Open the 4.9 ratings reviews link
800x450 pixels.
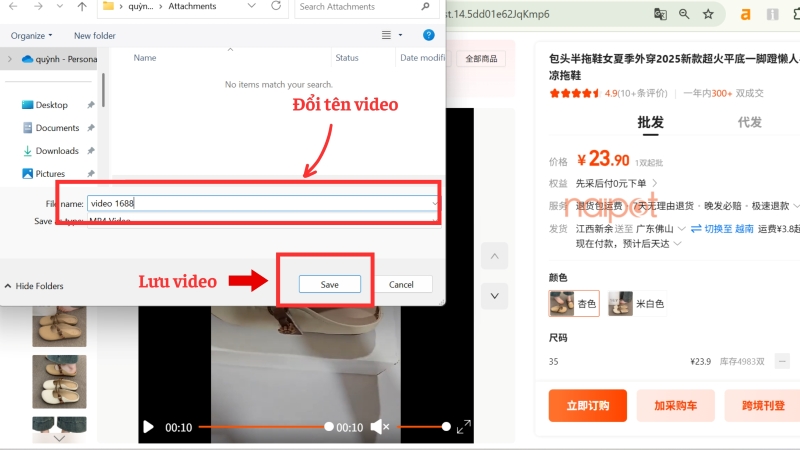tap(636, 93)
